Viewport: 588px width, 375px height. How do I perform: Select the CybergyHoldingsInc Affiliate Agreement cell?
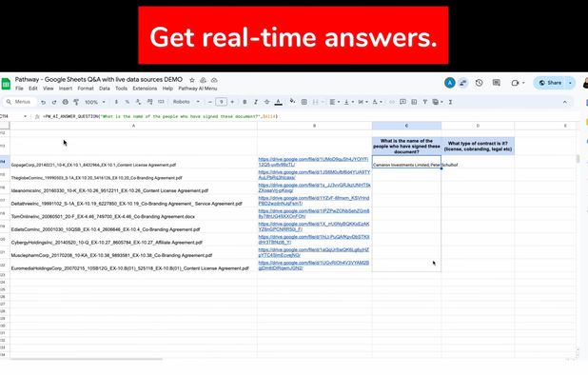pos(133,240)
